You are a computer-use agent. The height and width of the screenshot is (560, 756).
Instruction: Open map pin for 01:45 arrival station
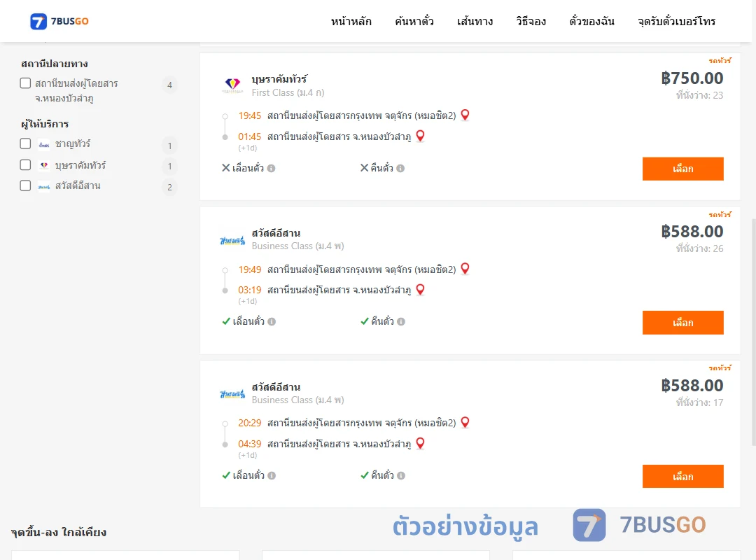click(421, 136)
